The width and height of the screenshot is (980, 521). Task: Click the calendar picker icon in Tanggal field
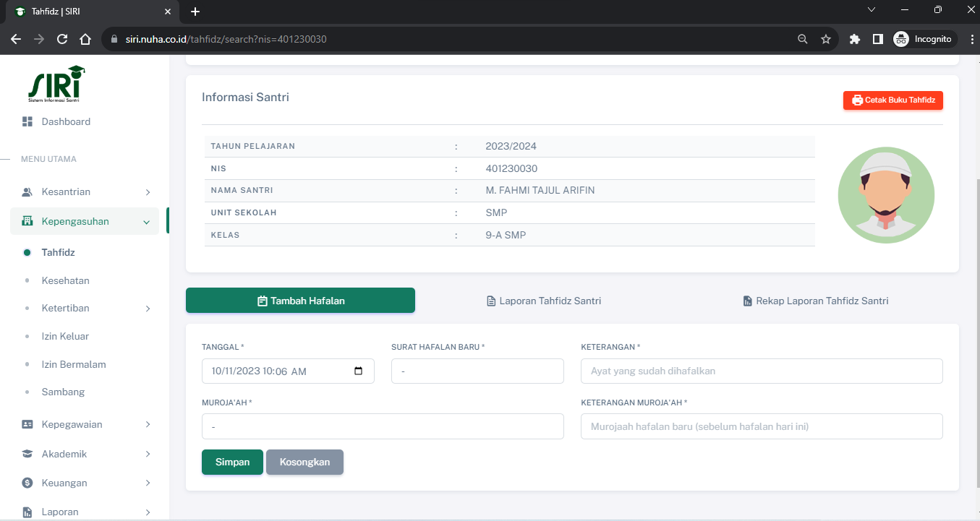(x=359, y=371)
